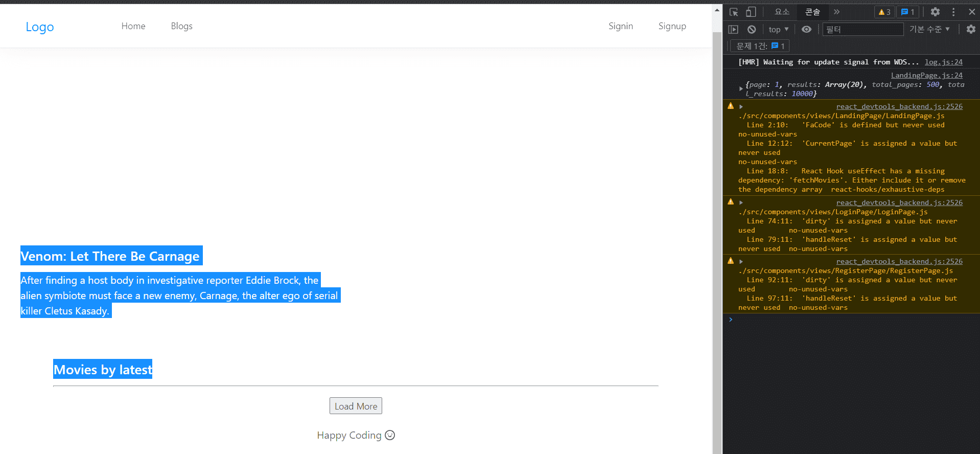Open Blogs in the navigation bar

click(x=181, y=26)
